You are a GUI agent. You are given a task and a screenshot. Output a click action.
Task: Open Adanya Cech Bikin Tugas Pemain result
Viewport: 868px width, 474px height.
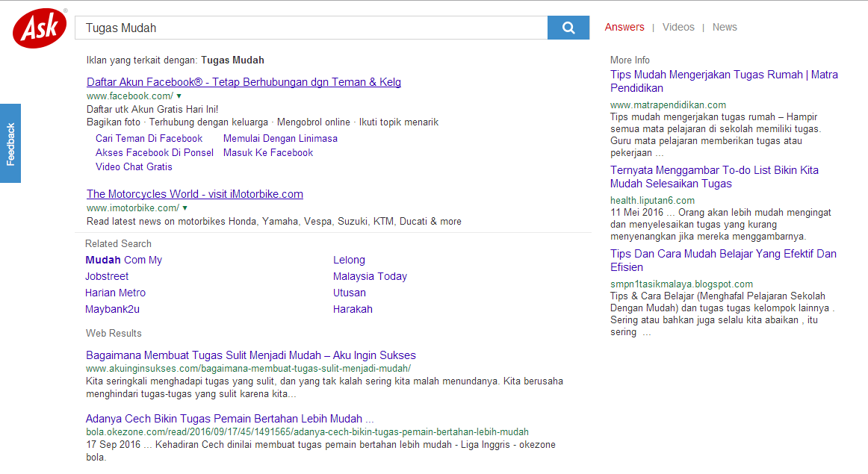[230, 419]
